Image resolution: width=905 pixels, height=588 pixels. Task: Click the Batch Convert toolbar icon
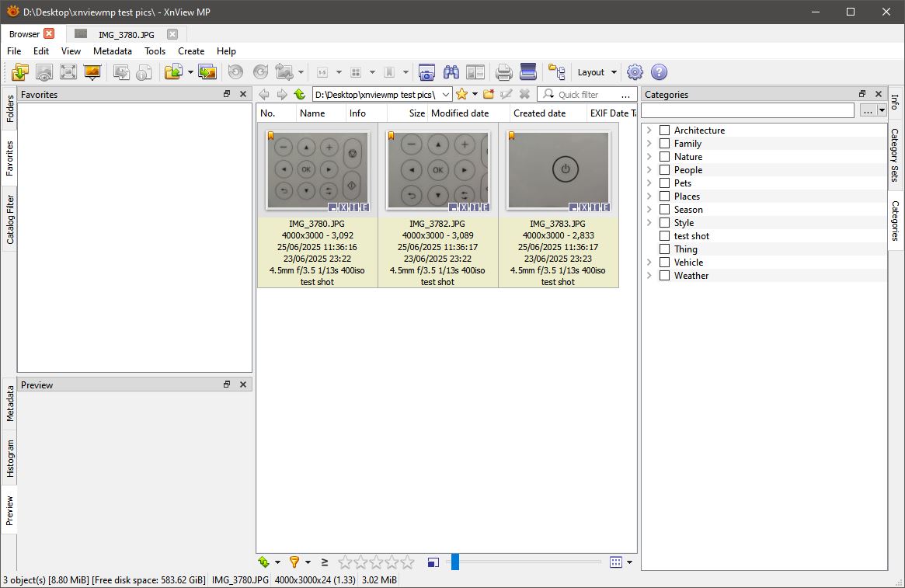click(x=207, y=72)
